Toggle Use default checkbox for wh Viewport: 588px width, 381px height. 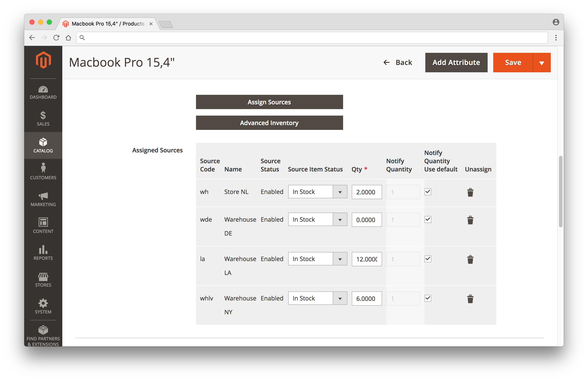(x=428, y=192)
